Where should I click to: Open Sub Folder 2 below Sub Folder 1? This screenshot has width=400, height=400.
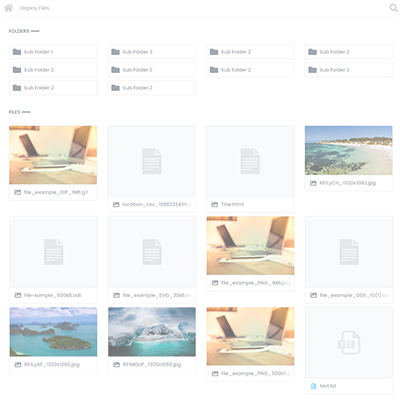pos(53,70)
